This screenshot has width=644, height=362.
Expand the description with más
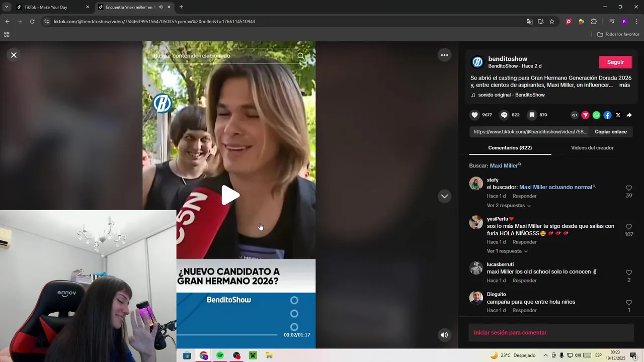click(624, 85)
